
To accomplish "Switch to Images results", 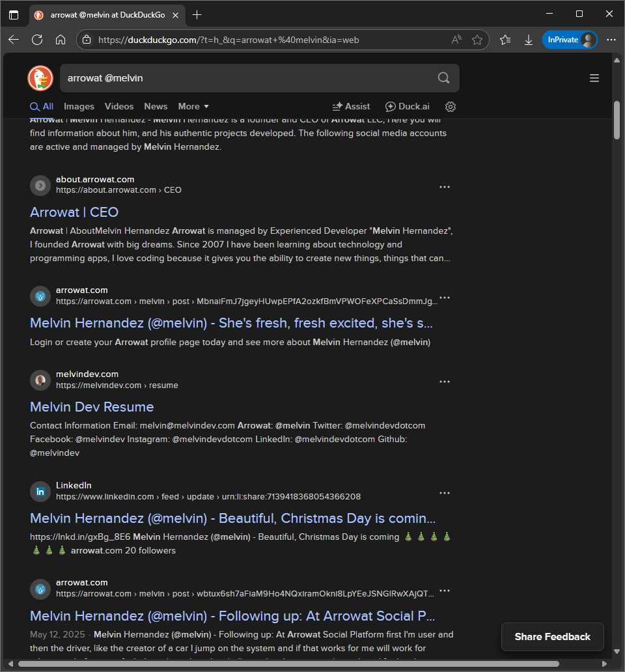I will [x=79, y=107].
